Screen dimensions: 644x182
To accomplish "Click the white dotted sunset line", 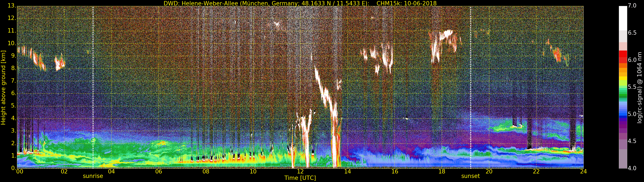I will click(471, 87).
